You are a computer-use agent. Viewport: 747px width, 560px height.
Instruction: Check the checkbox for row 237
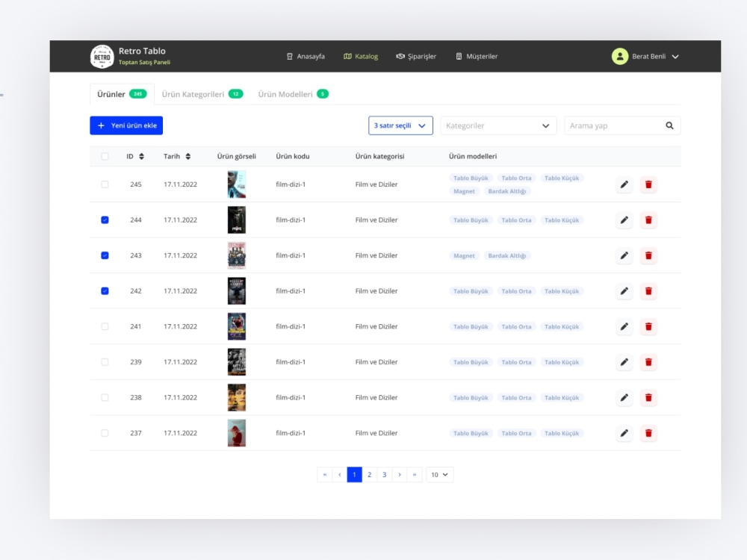pos(105,433)
